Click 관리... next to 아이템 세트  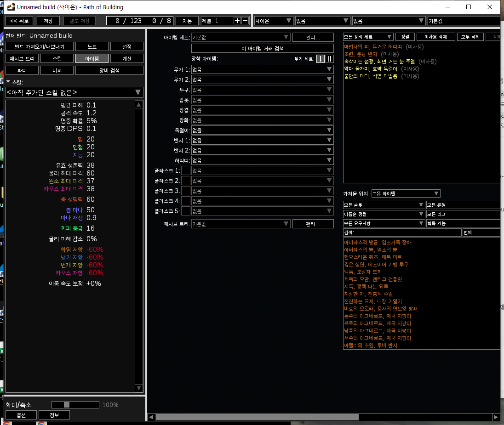(313, 37)
